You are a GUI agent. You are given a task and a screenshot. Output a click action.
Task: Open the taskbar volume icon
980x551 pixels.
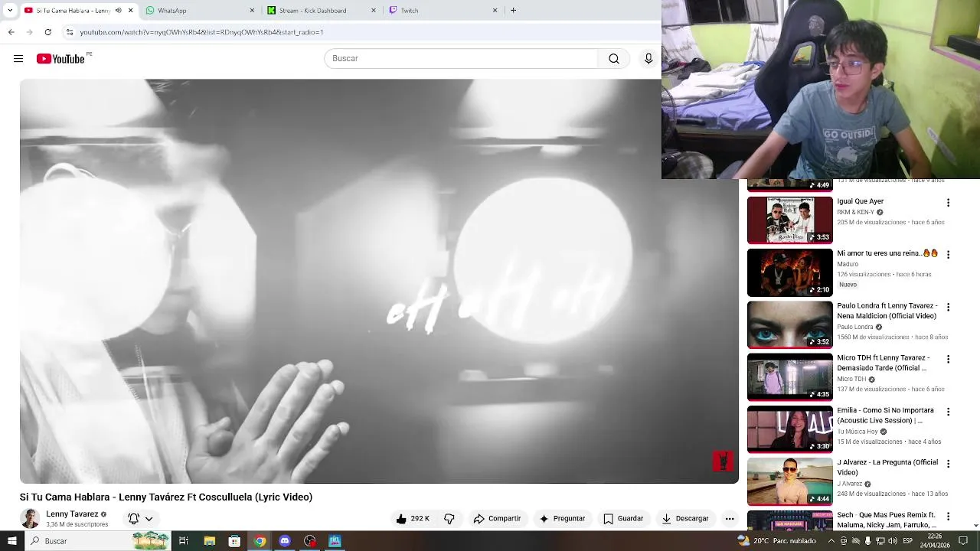[x=893, y=541]
